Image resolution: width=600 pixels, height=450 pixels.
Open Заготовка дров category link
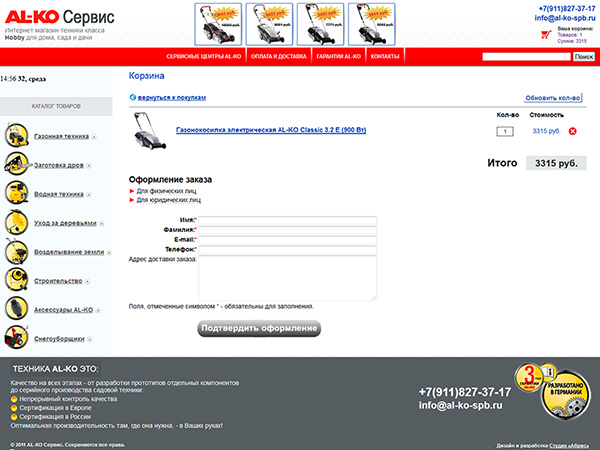(x=59, y=165)
